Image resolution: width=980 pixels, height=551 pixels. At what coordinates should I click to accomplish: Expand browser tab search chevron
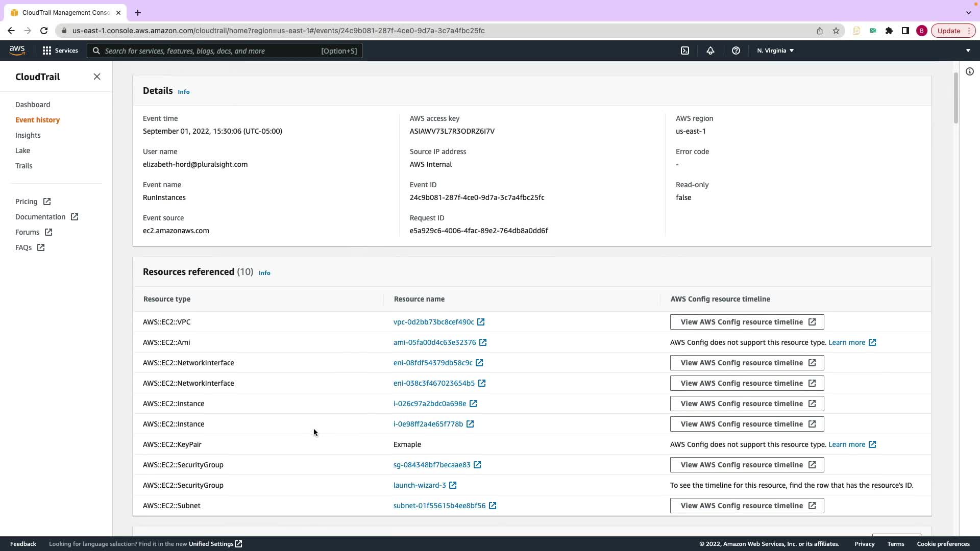coord(968,12)
